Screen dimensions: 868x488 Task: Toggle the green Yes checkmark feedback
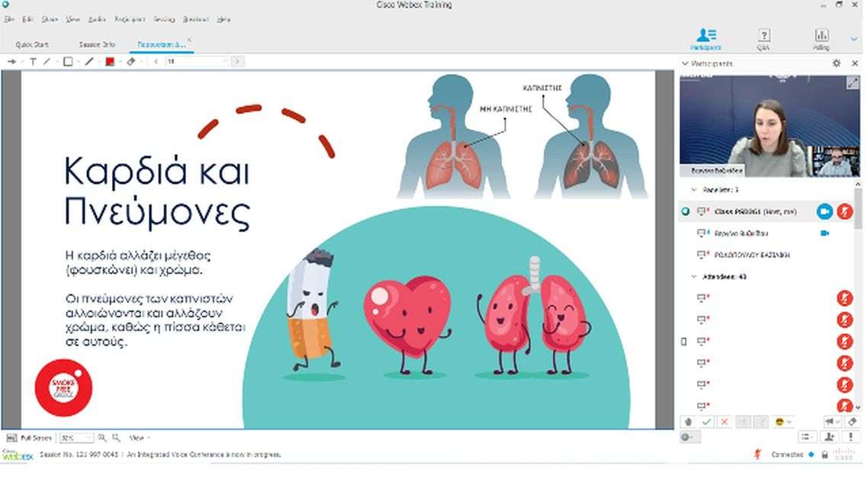pos(706,422)
